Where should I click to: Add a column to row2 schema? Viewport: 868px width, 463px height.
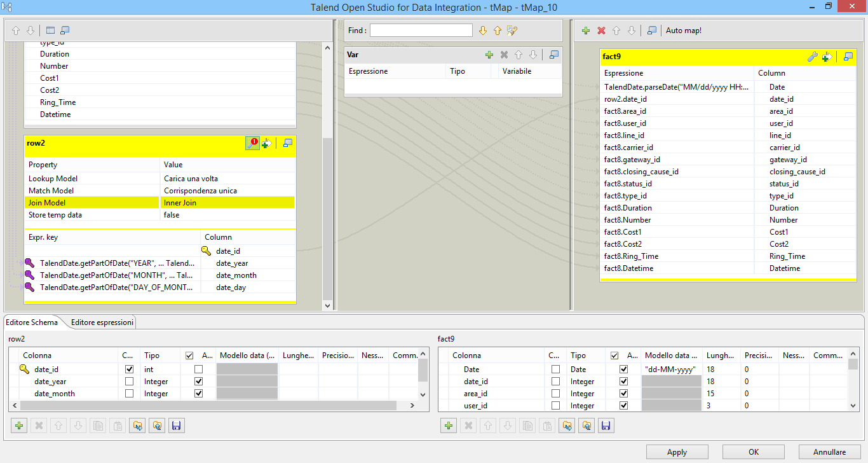click(x=20, y=425)
